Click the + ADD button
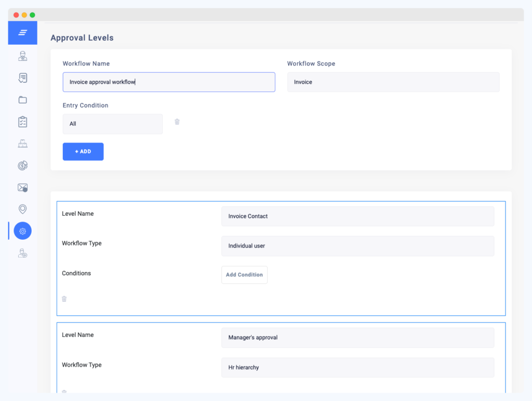Screen dimensions: 532x401 83,151
